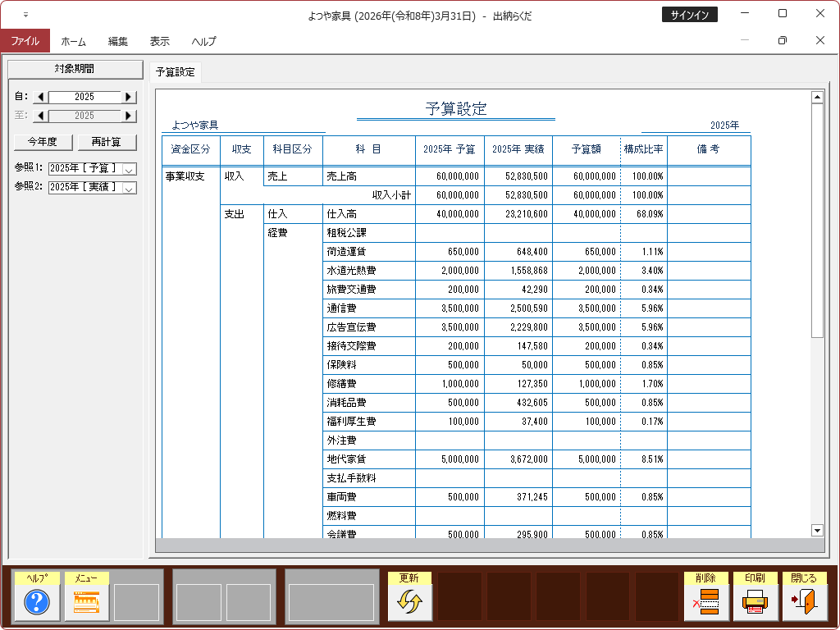Click the Delete row icon
840x630 pixels.
coord(705,603)
